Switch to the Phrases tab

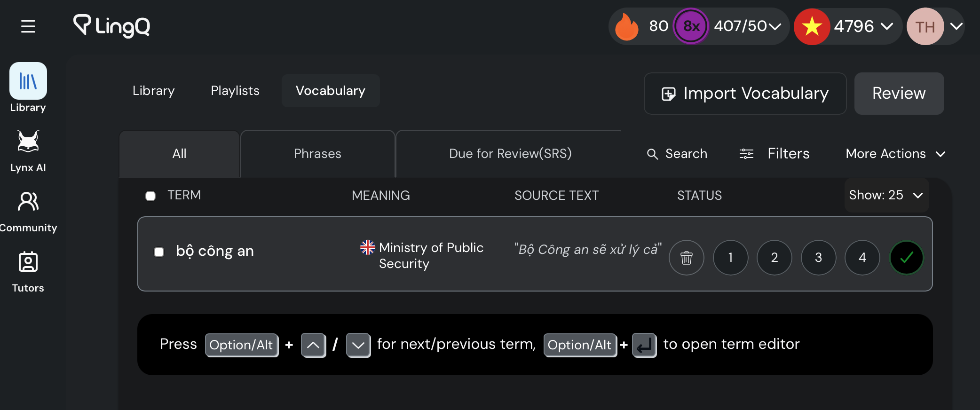pyautogui.click(x=317, y=154)
